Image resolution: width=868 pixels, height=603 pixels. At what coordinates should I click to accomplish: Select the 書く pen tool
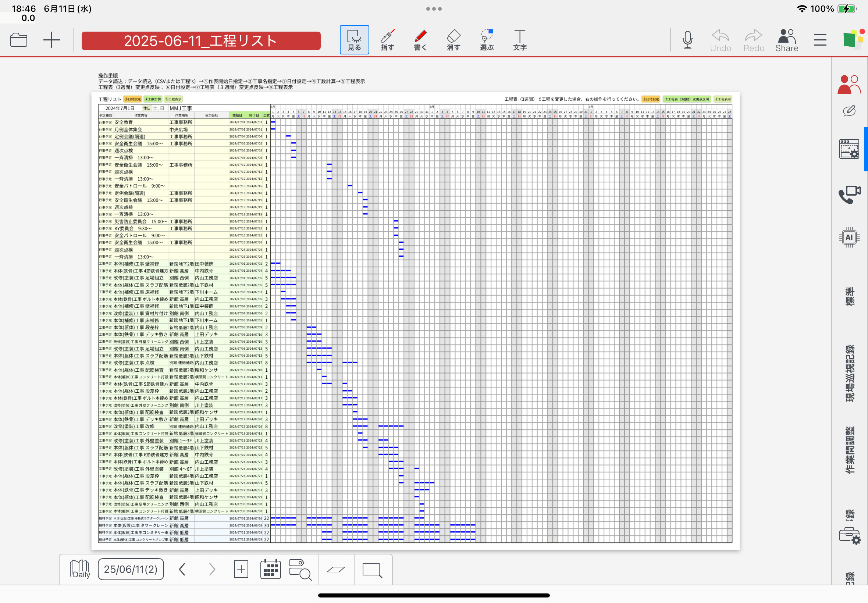pyautogui.click(x=420, y=40)
